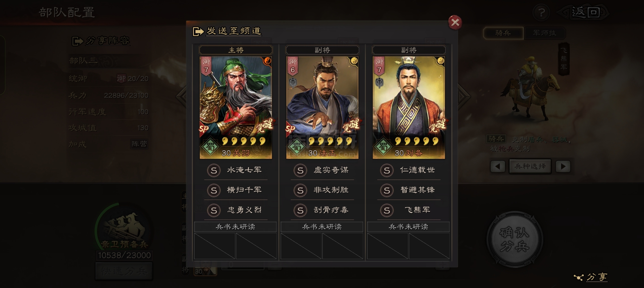The height and width of the screenshot is (288, 644).
Task: Click the 分享阵容 share lineup link
Action: point(108,41)
